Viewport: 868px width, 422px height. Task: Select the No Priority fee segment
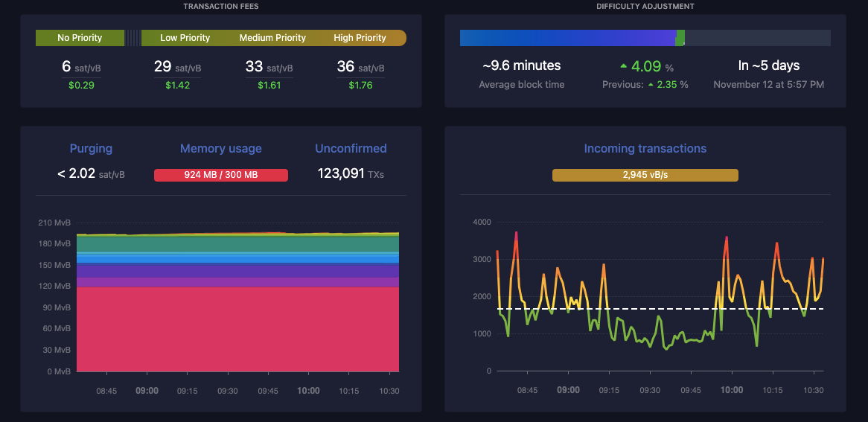(x=80, y=38)
